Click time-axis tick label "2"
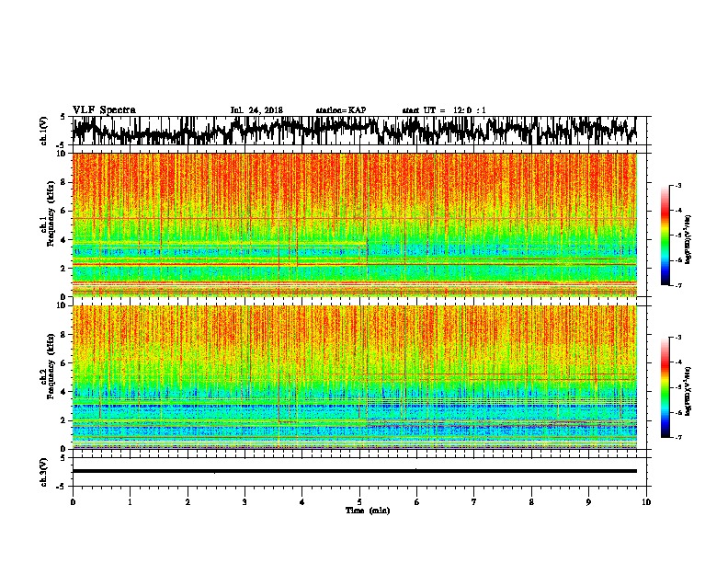 (x=188, y=502)
